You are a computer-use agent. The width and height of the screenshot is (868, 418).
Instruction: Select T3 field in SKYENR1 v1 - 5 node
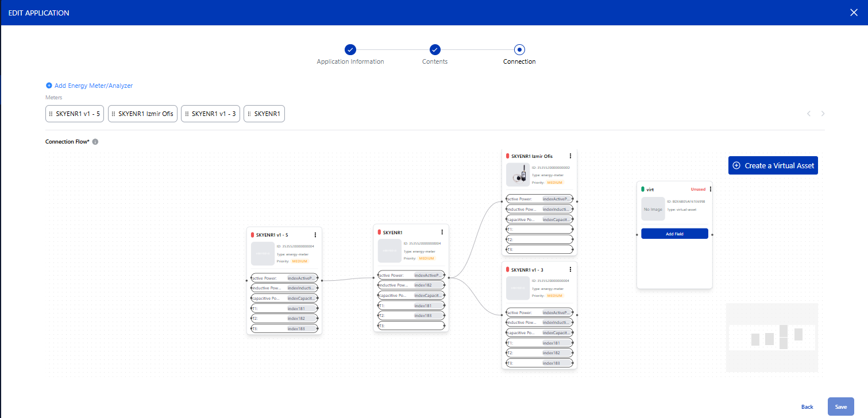click(284, 329)
